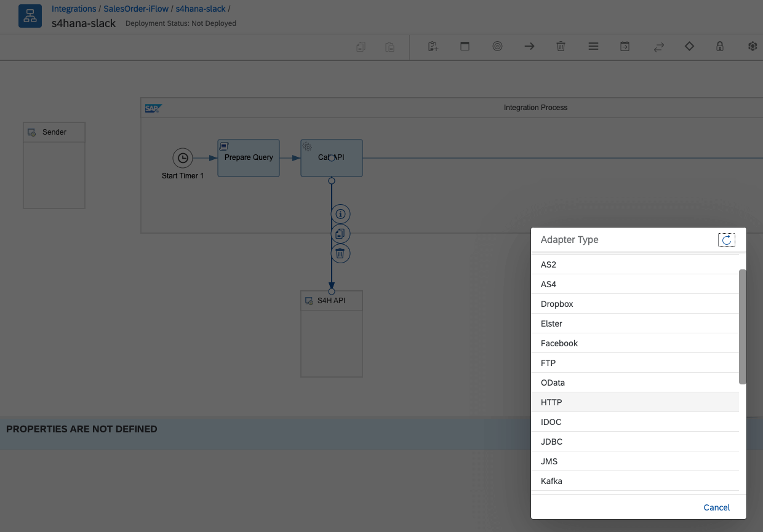Click the trash icon on the connector line
763x532 pixels.
pyautogui.click(x=340, y=253)
